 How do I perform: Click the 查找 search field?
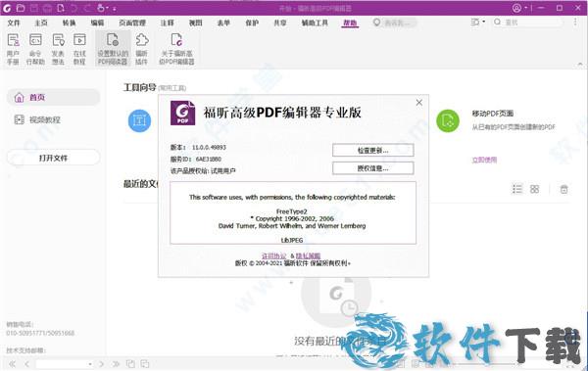point(528,23)
